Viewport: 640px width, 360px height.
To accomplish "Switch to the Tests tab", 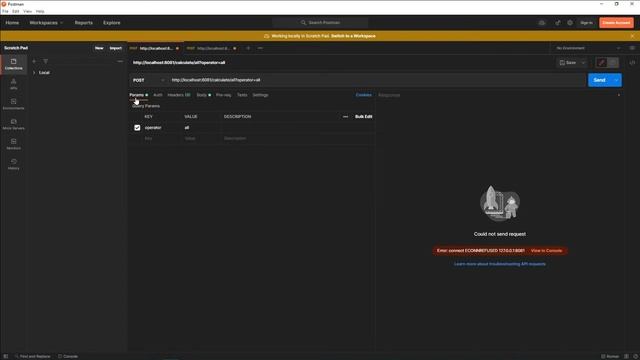I will pos(242,95).
